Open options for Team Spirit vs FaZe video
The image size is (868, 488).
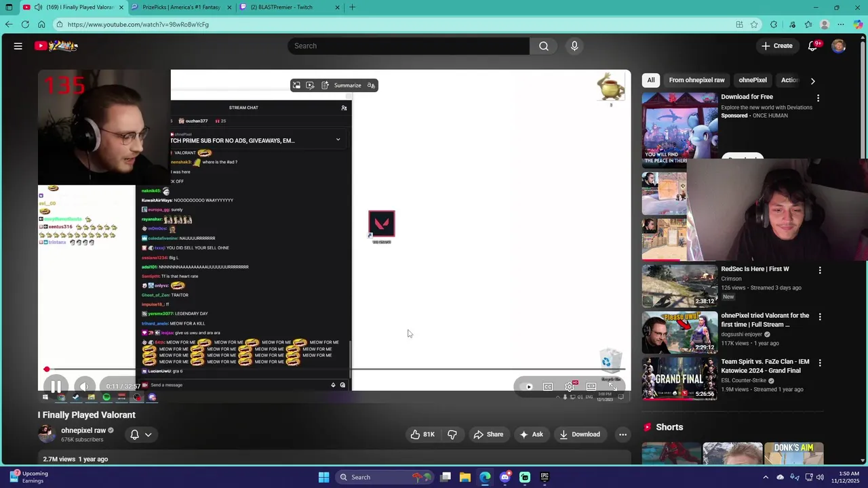pos(820,363)
